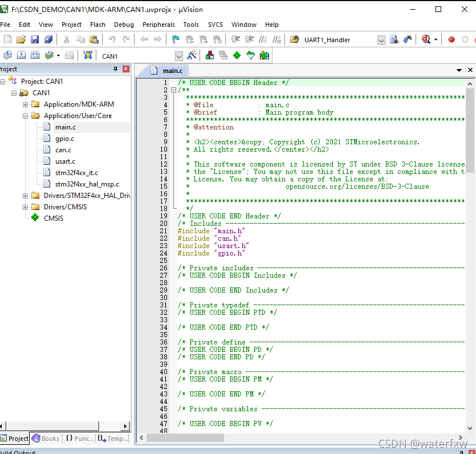Open Manage Project Items colored blocks icon

pos(209,55)
